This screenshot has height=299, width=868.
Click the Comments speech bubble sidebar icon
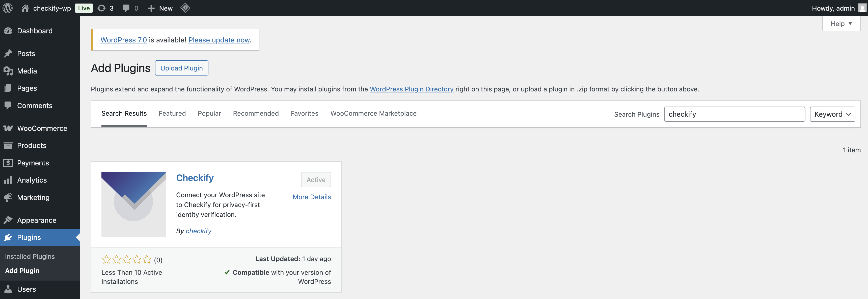(8, 106)
